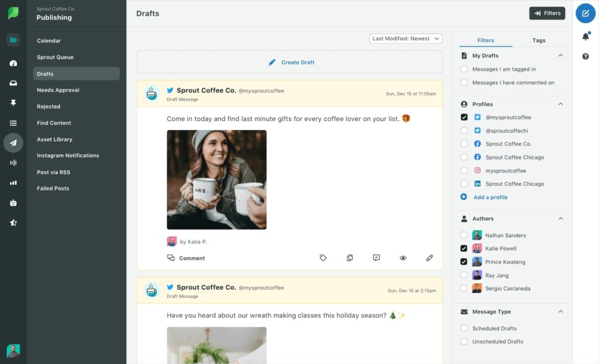599x364 pixels.
Task: Tag the first draft using the tag icon
Action: pyautogui.click(x=323, y=258)
